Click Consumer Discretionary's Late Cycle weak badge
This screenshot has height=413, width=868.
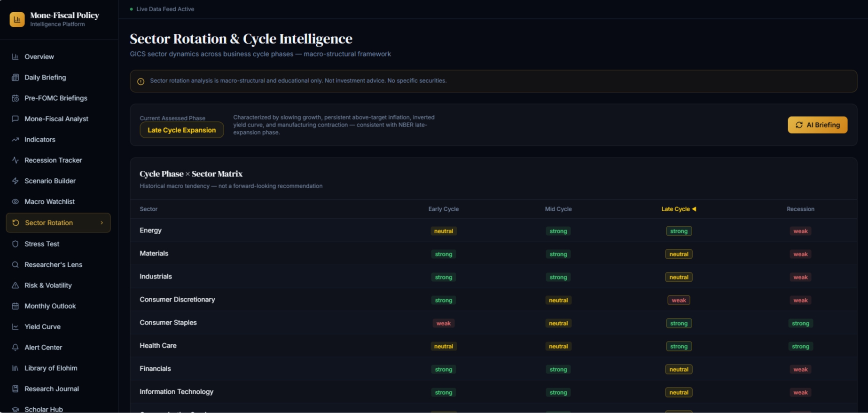tap(679, 300)
